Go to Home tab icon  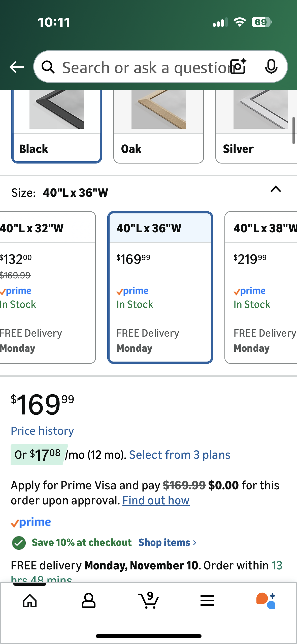(x=30, y=601)
